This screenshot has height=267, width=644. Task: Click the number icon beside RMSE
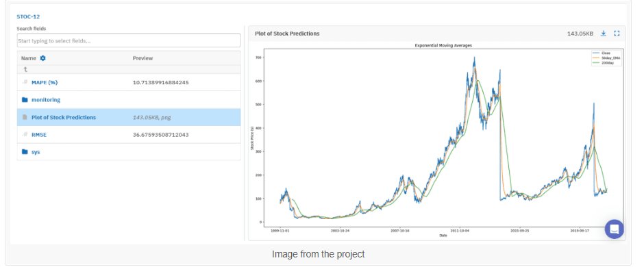click(x=25, y=134)
